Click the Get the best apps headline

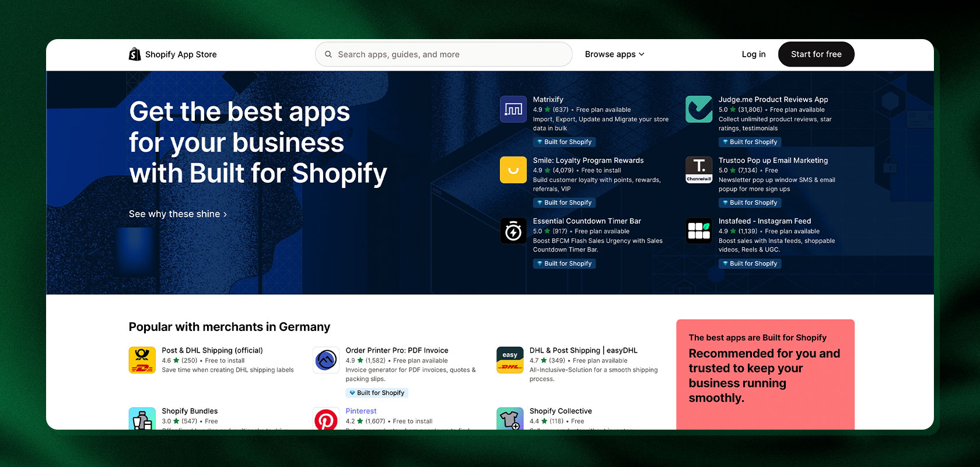[258, 142]
